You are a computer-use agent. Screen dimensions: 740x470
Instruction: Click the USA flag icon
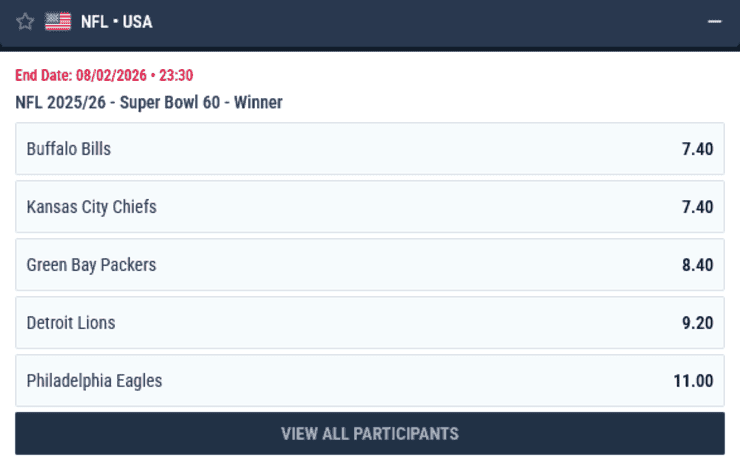point(58,21)
